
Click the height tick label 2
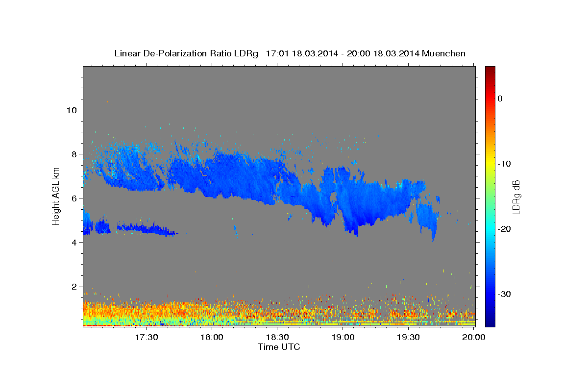73,287
